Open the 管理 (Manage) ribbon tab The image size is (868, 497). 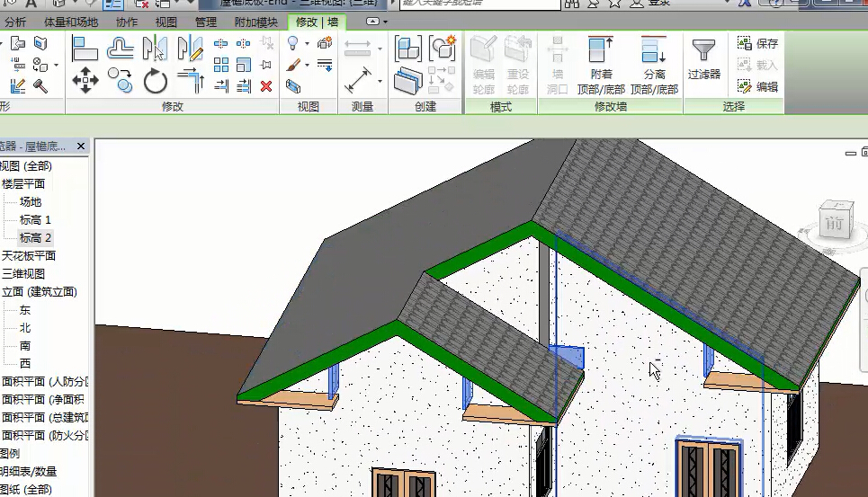(x=205, y=22)
